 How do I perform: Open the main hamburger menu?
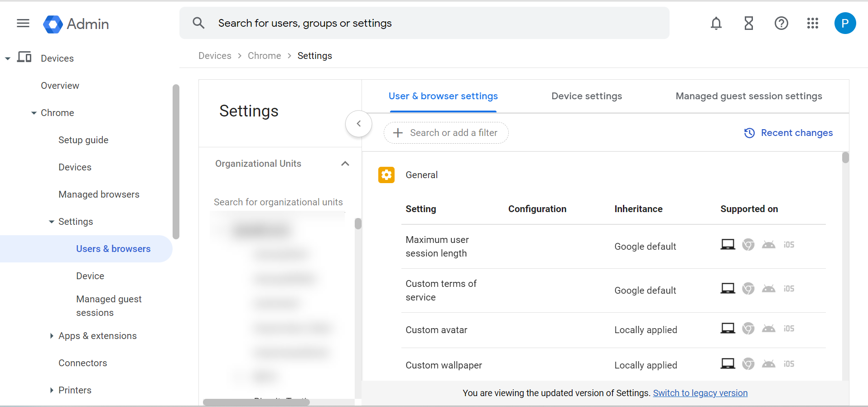coord(23,23)
